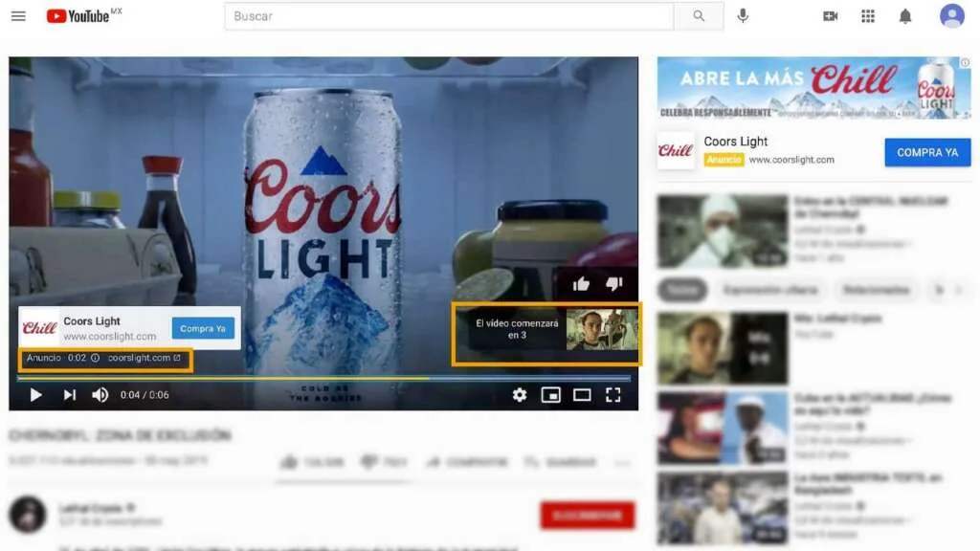The height and width of the screenshot is (551, 980).
Task: Enter fullscreen mode
Action: 613,395
